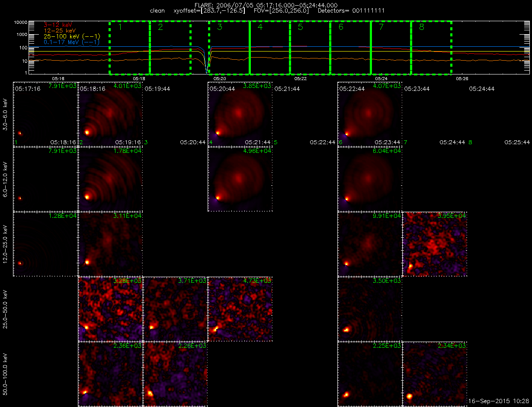This screenshot has height=407, width=532.
Task: Select the 25.0-50.0 keV image with peak 3.50E+03
Action: tap(370, 309)
